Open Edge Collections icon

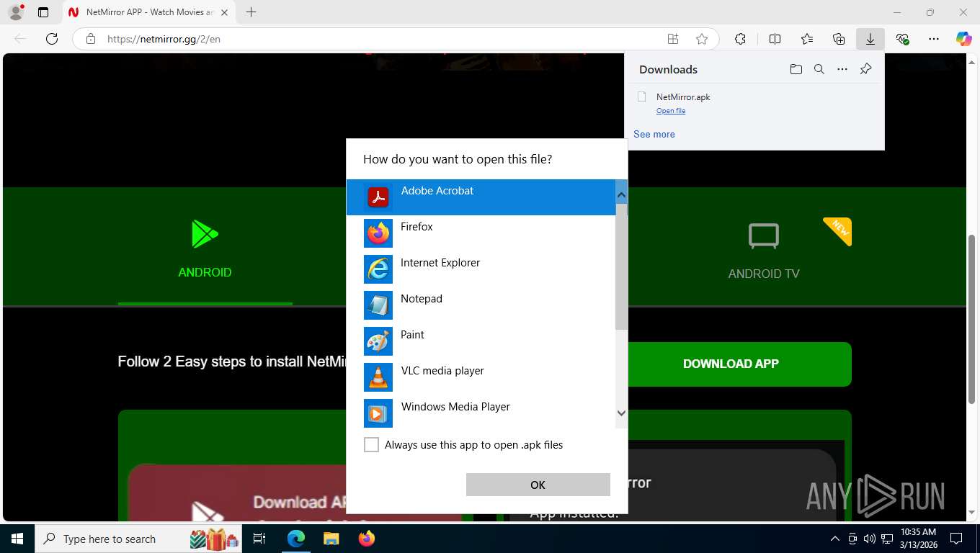pyautogui.click(x=839, y=39)
